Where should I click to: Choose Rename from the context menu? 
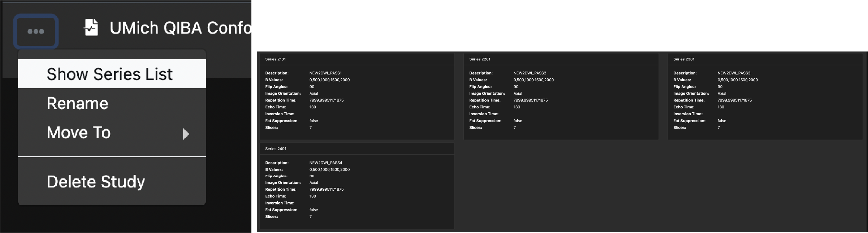coord(77,104)
